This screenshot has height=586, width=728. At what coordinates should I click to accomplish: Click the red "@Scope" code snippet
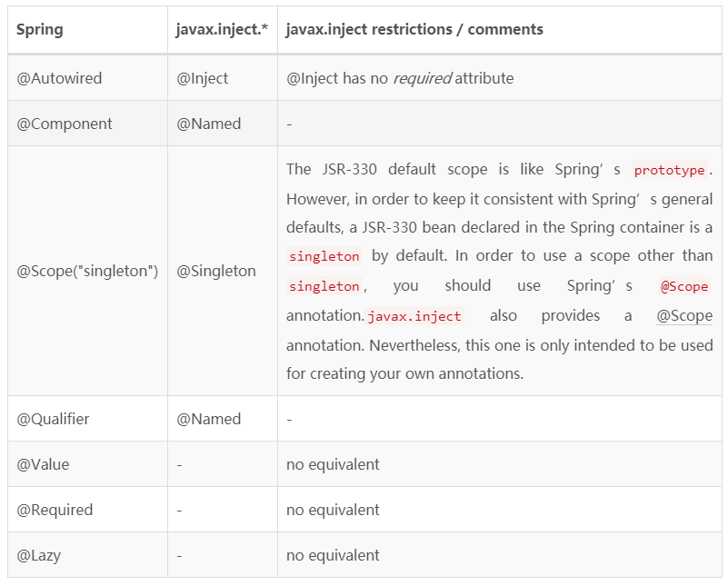pos(684,286)
